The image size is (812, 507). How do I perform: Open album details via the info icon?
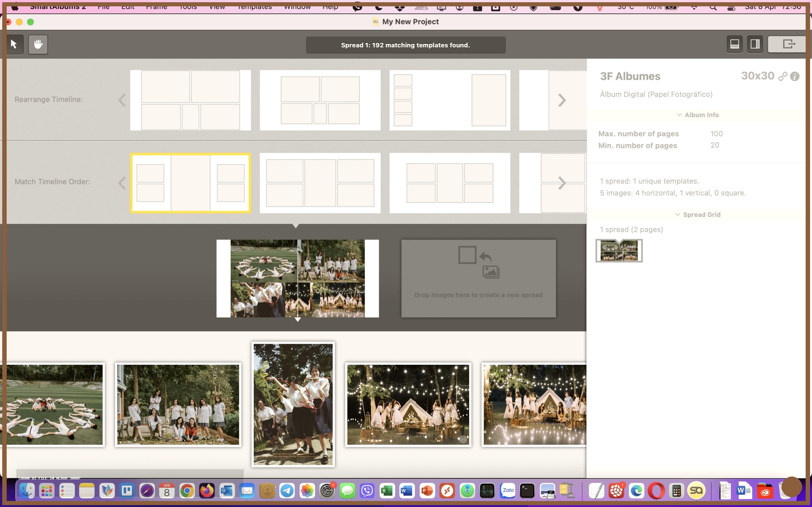(796, 76)
